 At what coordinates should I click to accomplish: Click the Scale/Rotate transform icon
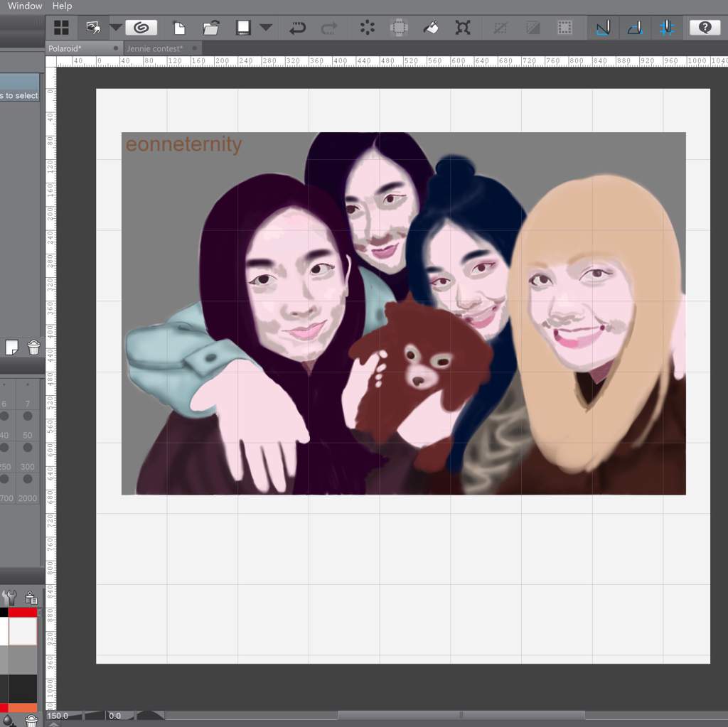[462, 28]
